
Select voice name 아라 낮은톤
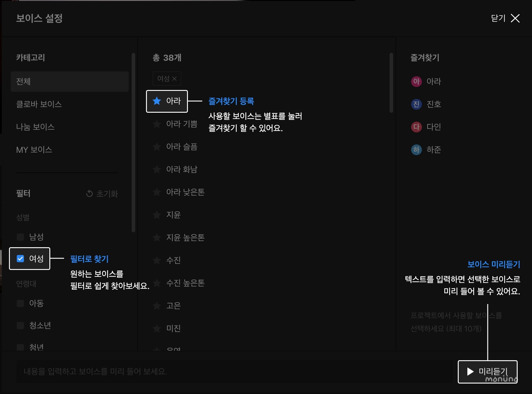(x=186, y=192)
